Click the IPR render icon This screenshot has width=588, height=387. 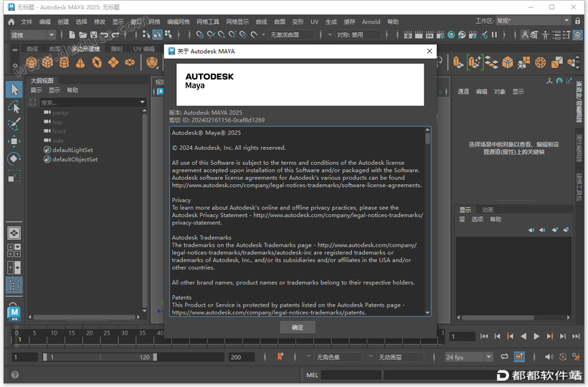tap(430, 35)
